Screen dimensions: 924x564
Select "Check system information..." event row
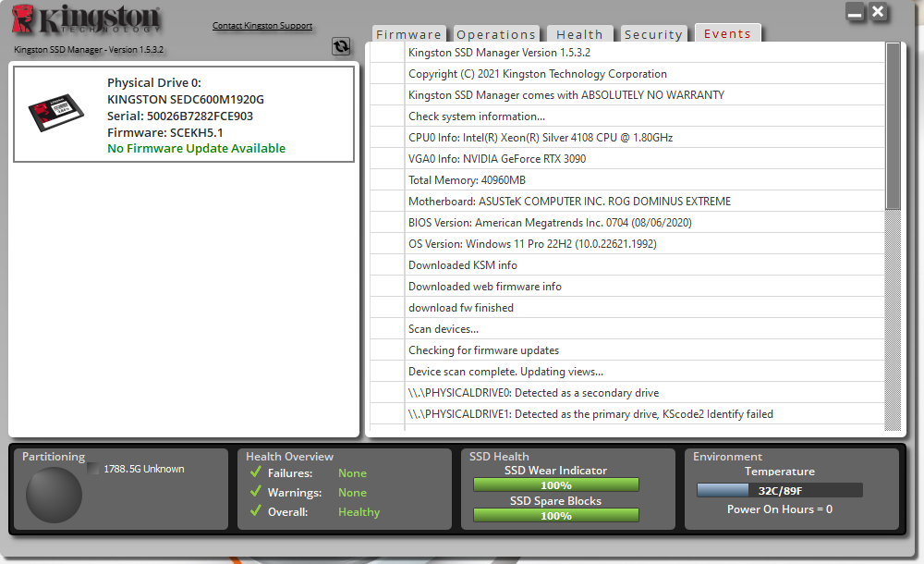(x=627, y=116)
